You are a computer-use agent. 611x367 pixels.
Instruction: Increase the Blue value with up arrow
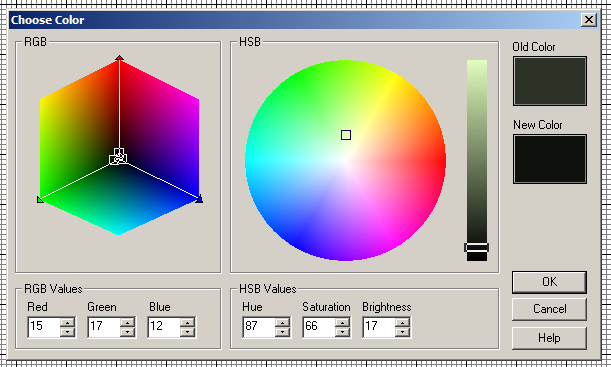click(x=188, y=322)
